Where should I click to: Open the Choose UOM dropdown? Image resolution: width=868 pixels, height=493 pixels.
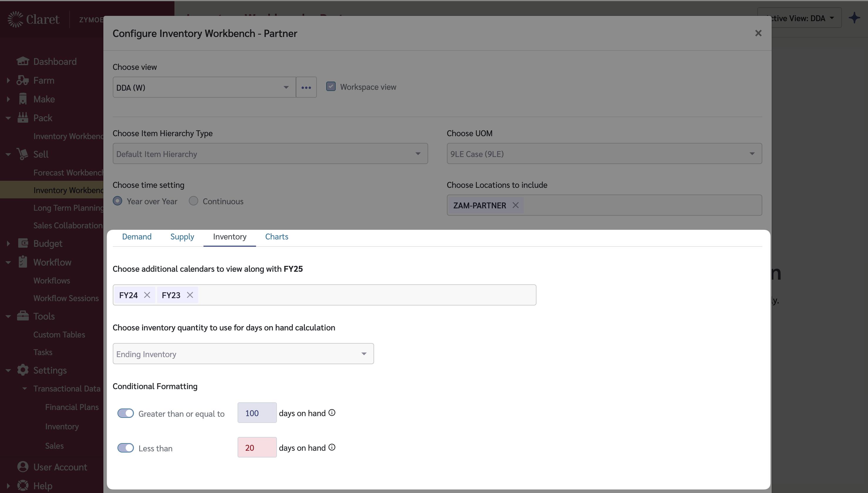tap(604, 154)
